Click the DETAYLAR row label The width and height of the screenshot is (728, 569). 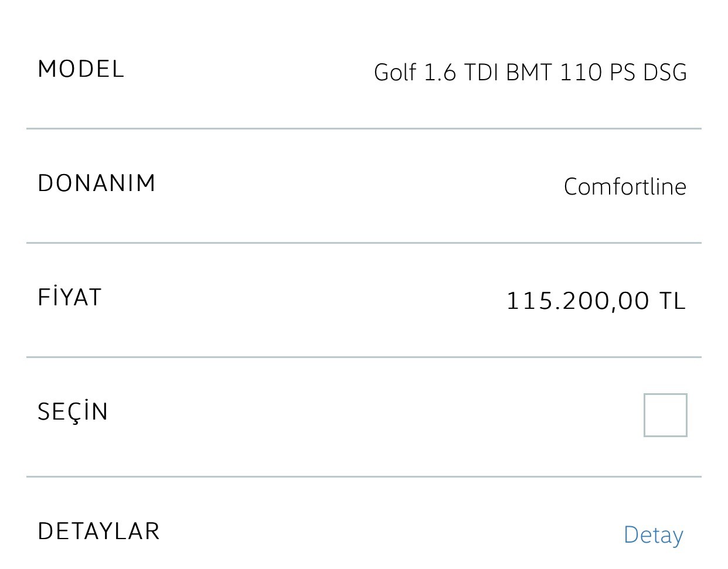[x=98, y=531]
